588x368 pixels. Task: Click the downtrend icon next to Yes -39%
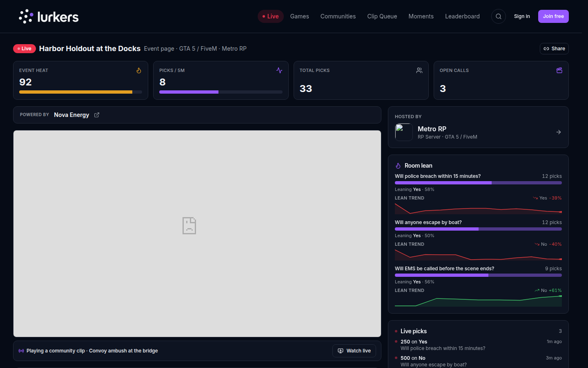pos(535,198)
